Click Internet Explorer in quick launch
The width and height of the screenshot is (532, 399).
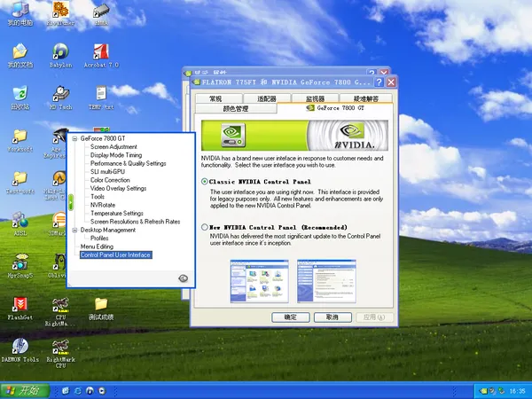click(78, 391)
